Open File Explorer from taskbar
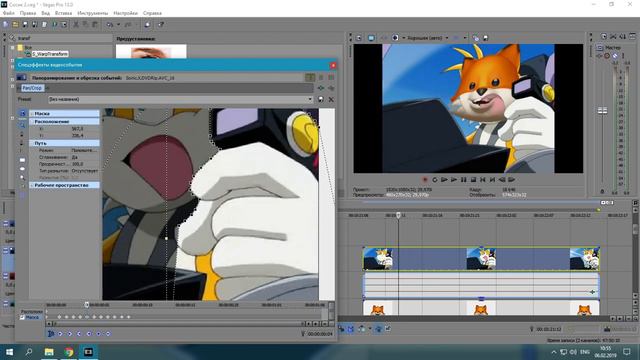Viewport: 640px width, 360px height. 49,351
